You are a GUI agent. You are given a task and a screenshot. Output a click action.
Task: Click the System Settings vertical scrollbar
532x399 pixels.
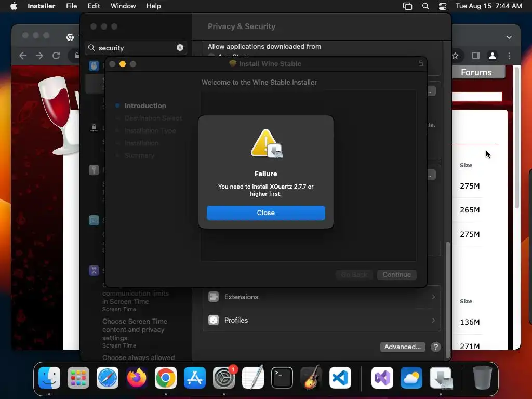click(x=447, y=299)
